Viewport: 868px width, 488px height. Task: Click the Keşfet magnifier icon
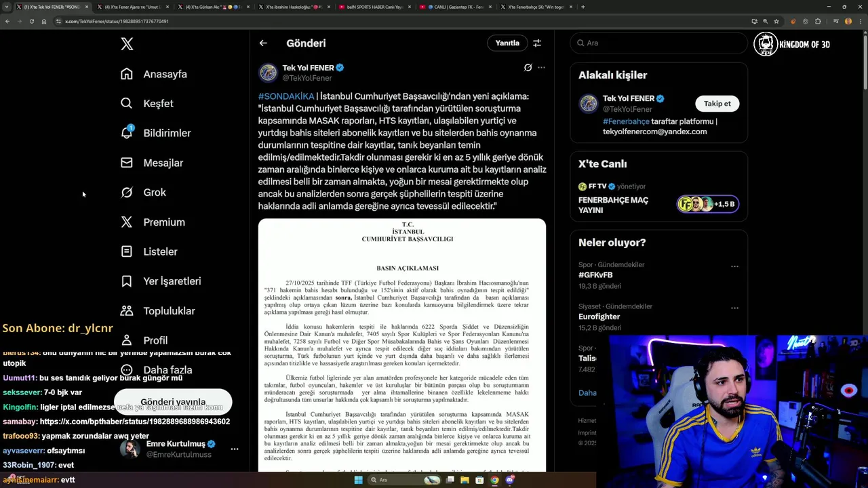click(127, 104)
